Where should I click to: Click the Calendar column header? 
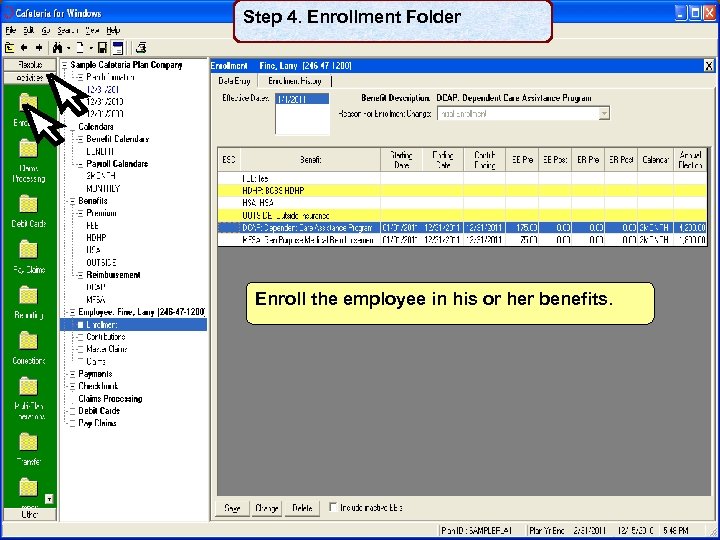[655, 160]
